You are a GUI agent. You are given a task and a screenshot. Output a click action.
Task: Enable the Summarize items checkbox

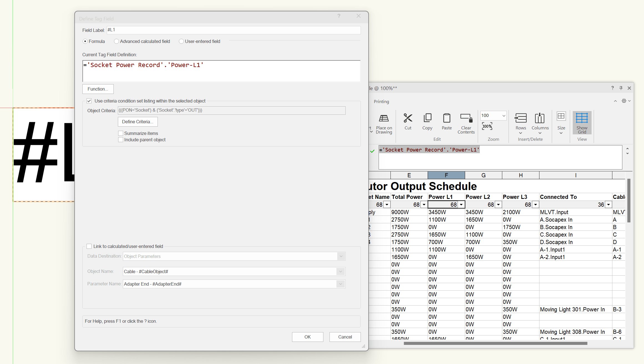121,133
